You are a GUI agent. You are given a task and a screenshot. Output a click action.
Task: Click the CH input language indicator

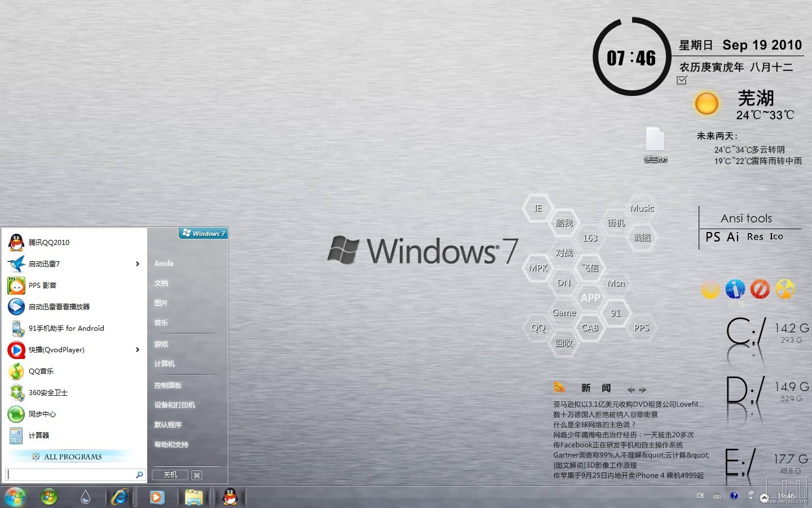click(700, 496)
